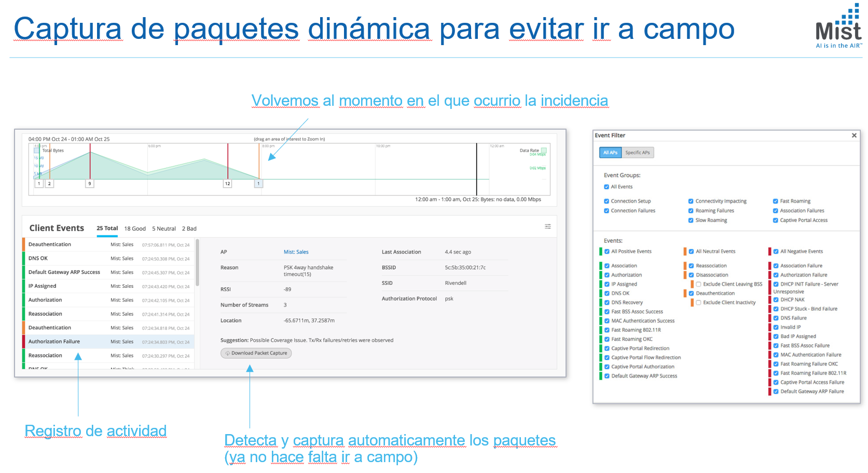Uncheck the All Events checkbox

click(607, 187)
